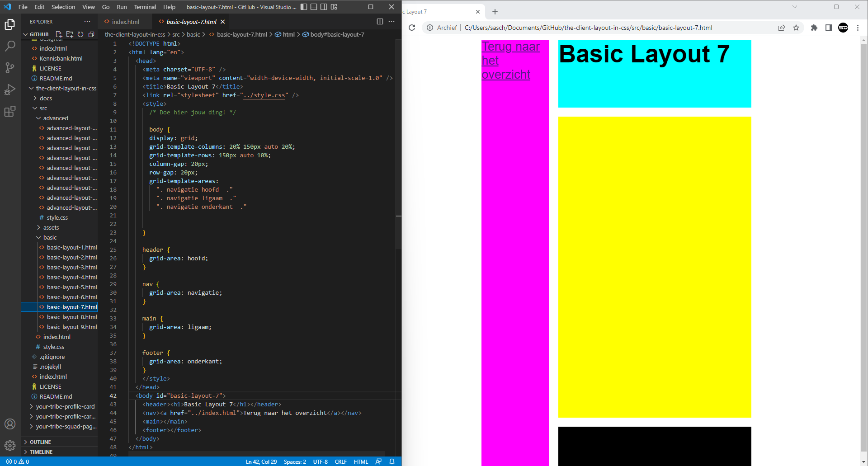Open the Explorer view in activity bar

tap(10, 24)
